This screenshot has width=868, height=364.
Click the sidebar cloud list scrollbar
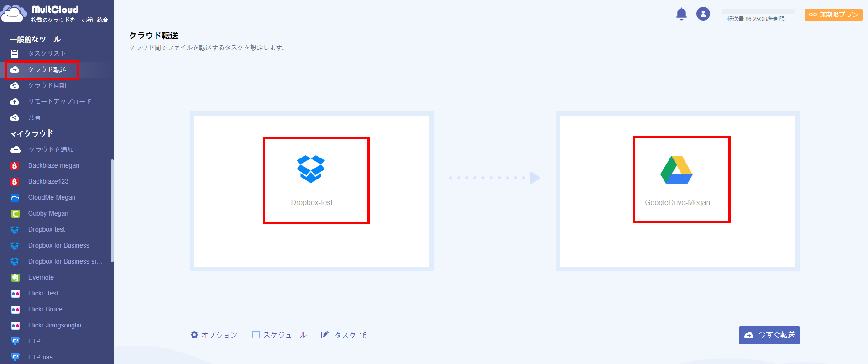[112, 211]
